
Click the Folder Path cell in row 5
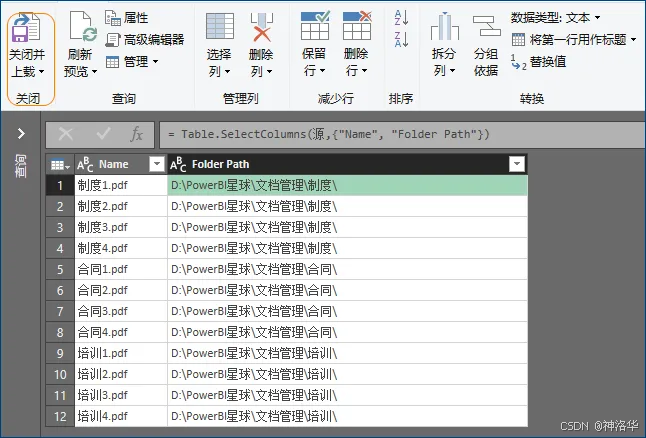click(347, 269)
